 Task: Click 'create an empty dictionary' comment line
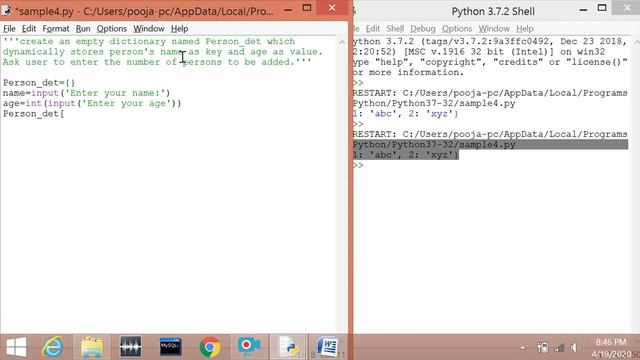[149, 41]
